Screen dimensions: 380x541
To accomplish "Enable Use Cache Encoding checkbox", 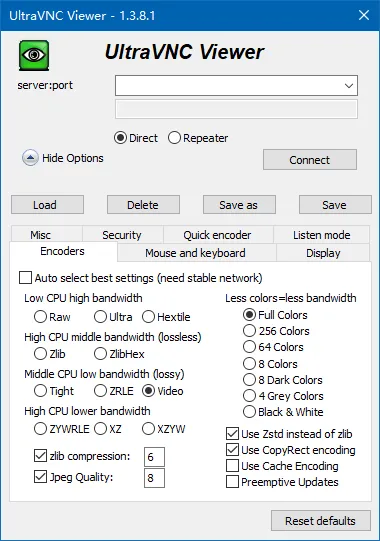I will click(232, 466).
